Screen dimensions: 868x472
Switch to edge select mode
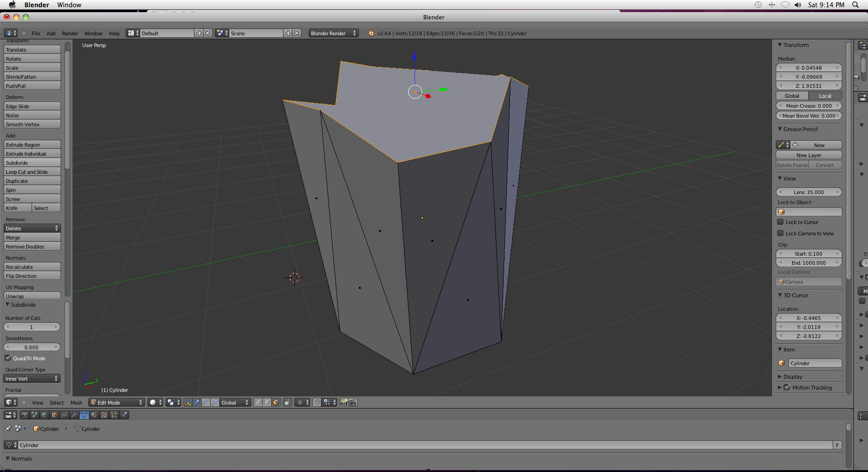pyautogui.click(x=267, y=402)
